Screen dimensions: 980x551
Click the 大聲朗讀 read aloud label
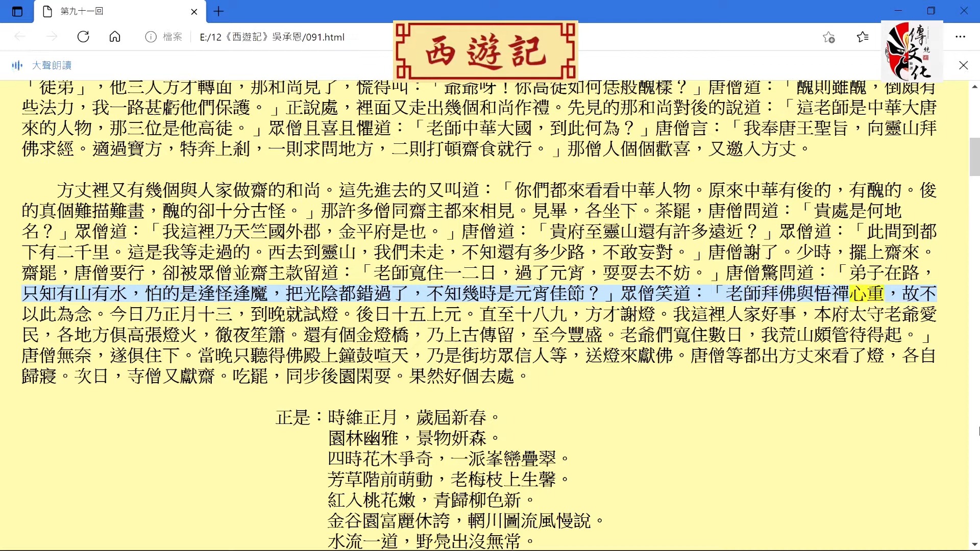pos(52,65)
